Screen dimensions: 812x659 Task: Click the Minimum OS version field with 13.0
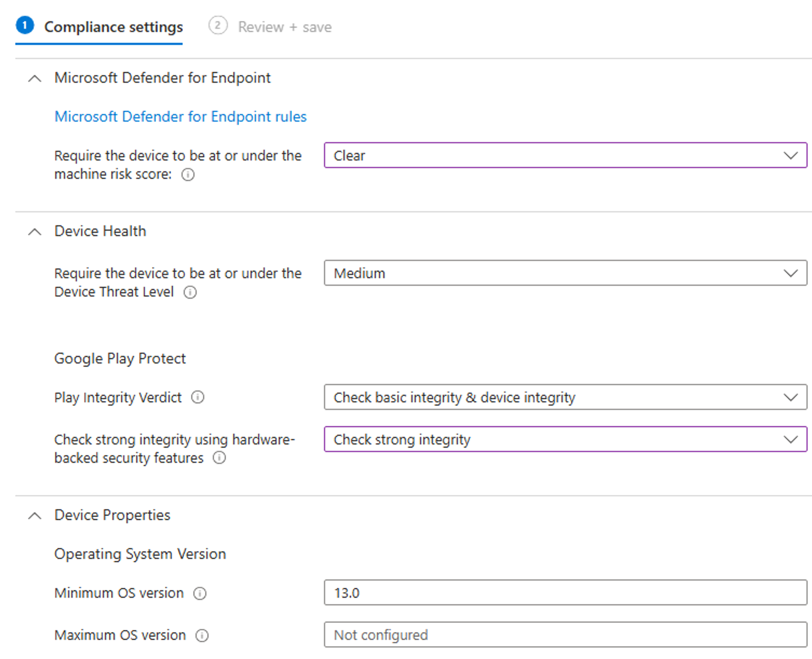click(x=565, y=593)
